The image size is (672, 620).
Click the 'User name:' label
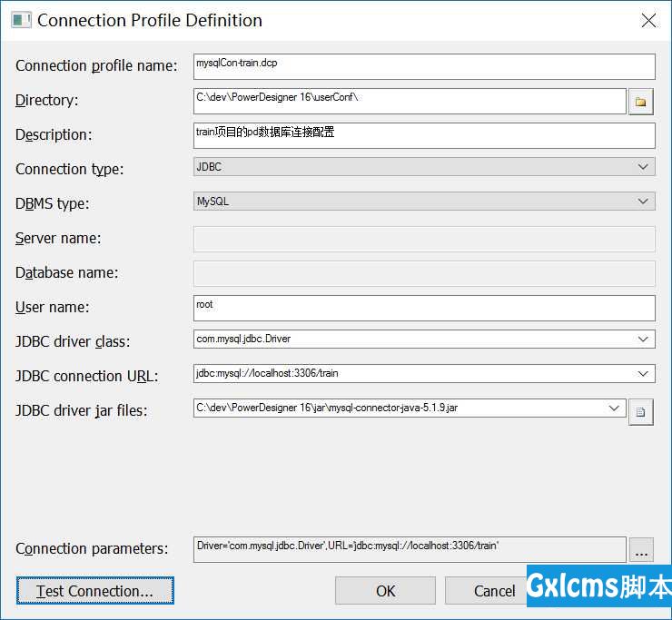[53, 307]
